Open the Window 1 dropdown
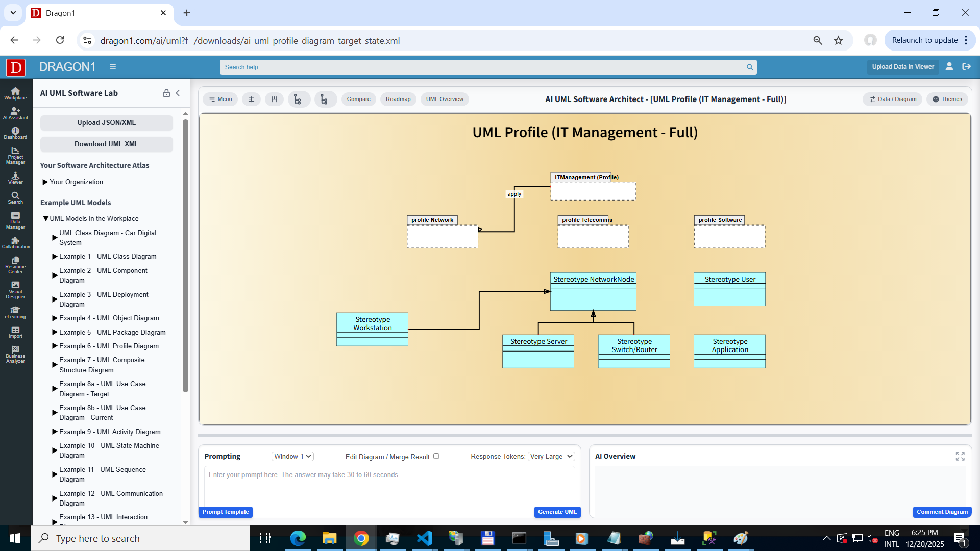The width and height of the screenshot is (980, 551). coord(292,456)
